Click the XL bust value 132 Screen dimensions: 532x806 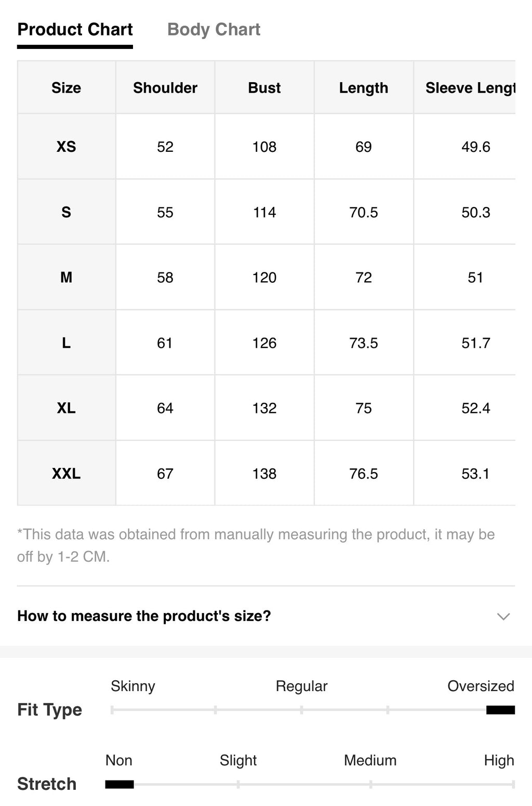click(264, 408)
